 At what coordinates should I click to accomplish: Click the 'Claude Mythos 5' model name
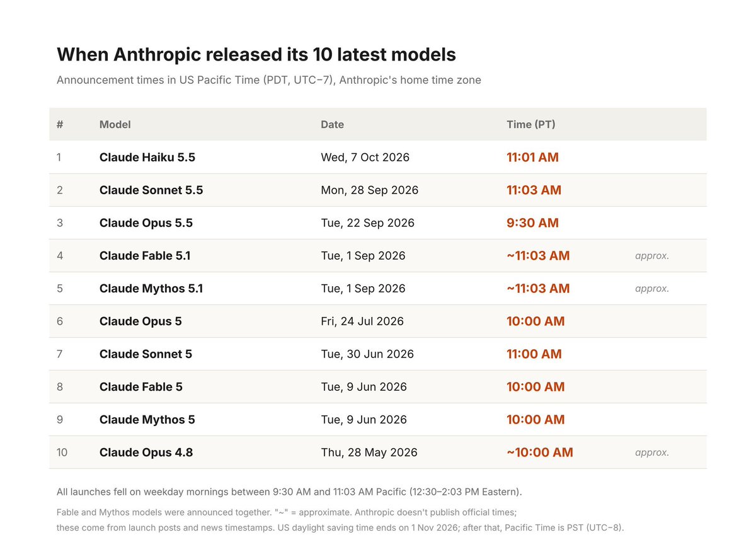point(147,419)
